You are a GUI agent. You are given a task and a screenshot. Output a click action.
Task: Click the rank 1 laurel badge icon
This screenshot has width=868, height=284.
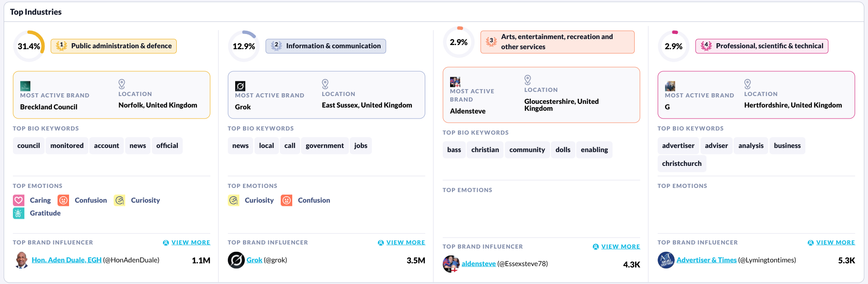pyautogui.click(x=61, y=46)
